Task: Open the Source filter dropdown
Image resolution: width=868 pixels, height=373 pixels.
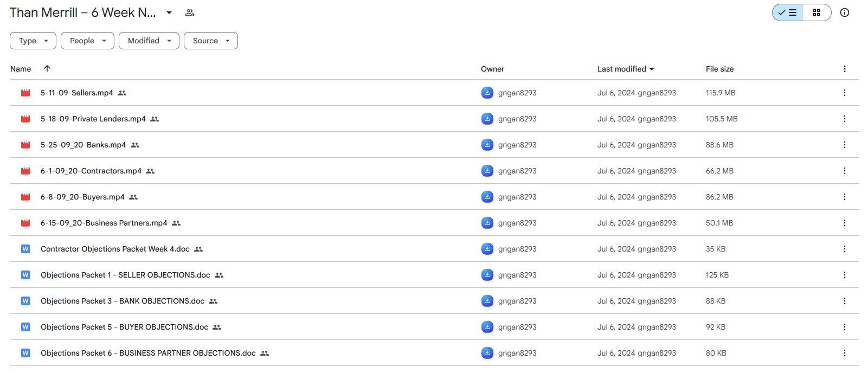Action: point(211,41)
